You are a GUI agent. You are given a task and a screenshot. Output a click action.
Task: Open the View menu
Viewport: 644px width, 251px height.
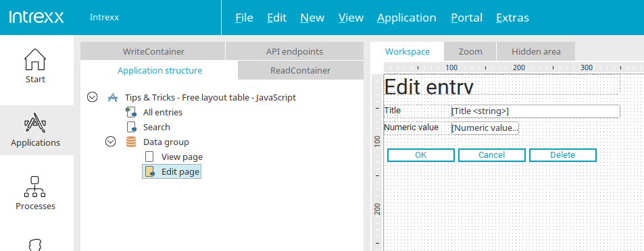pyautogui.click(x=351, y=18)
